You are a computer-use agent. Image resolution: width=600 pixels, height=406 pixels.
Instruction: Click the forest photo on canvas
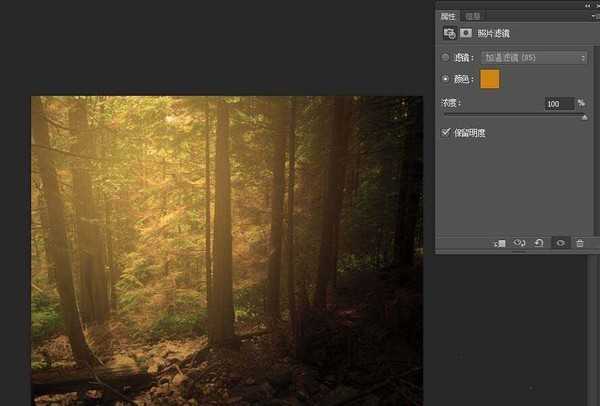[226, 250]
